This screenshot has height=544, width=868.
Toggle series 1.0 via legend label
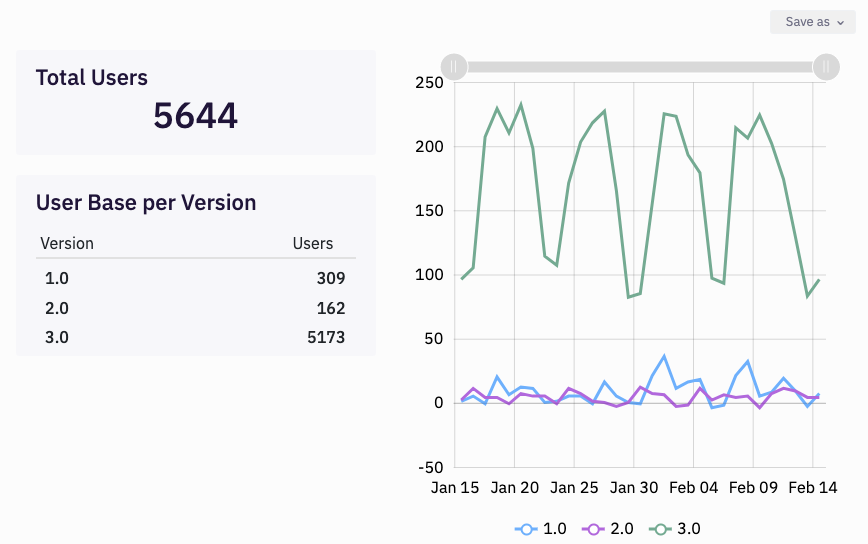554,528
